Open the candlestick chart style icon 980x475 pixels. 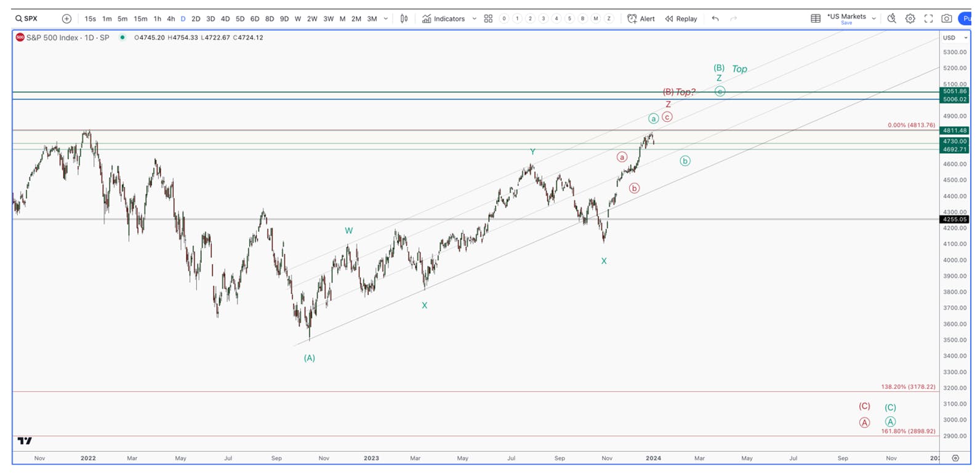(x=404, y=19)
